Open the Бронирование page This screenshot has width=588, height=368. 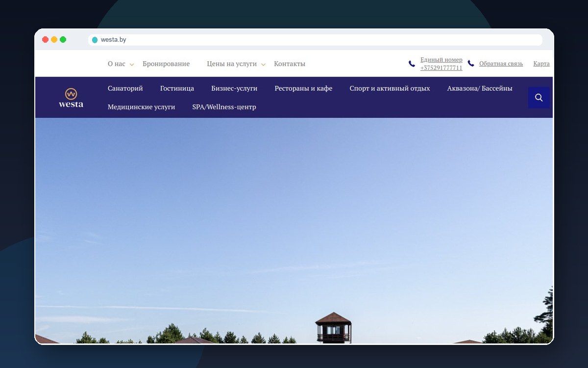[x=166, y=64]
